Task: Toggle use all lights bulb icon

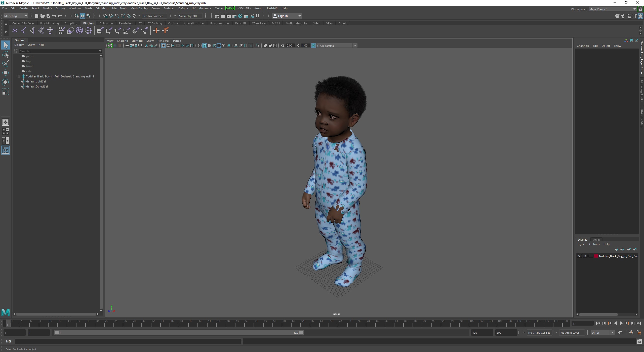Action: [x=224, y=46]
